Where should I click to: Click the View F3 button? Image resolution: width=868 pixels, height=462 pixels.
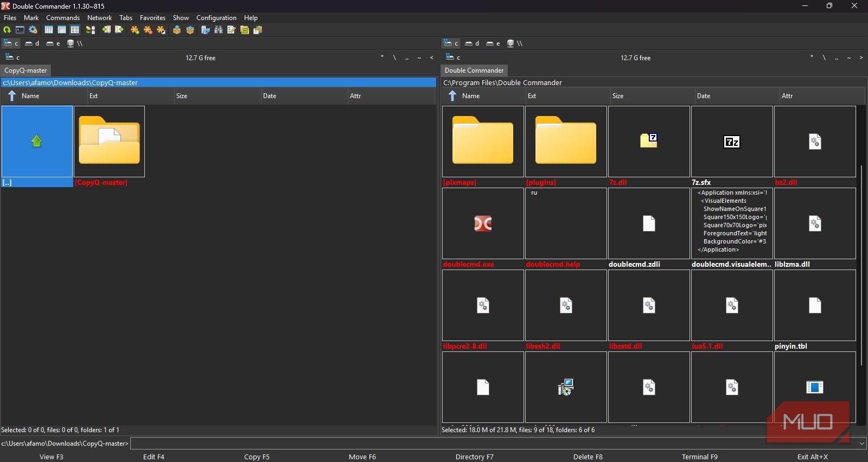coord(52,457)
